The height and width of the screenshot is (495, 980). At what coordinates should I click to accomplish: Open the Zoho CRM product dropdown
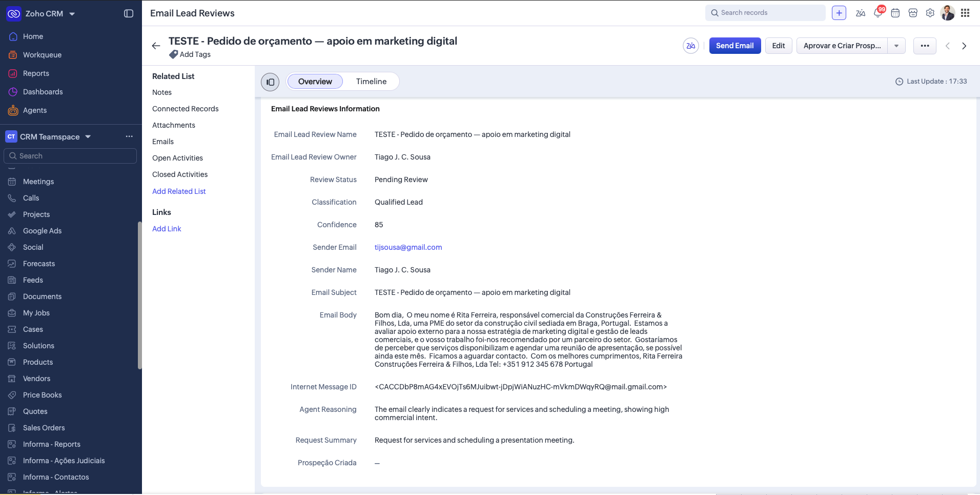point(72,14)
